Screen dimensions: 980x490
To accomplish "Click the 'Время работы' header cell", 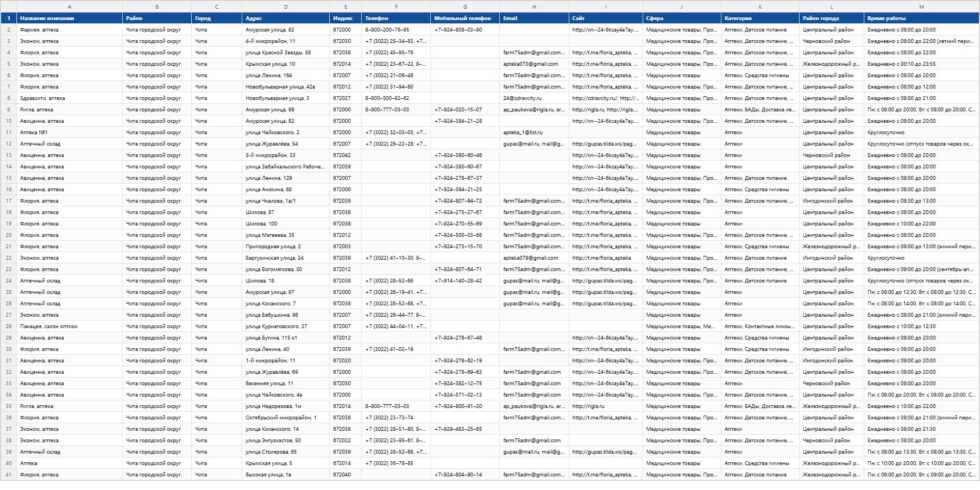I will pyautogui.click(x=921, y=18).
